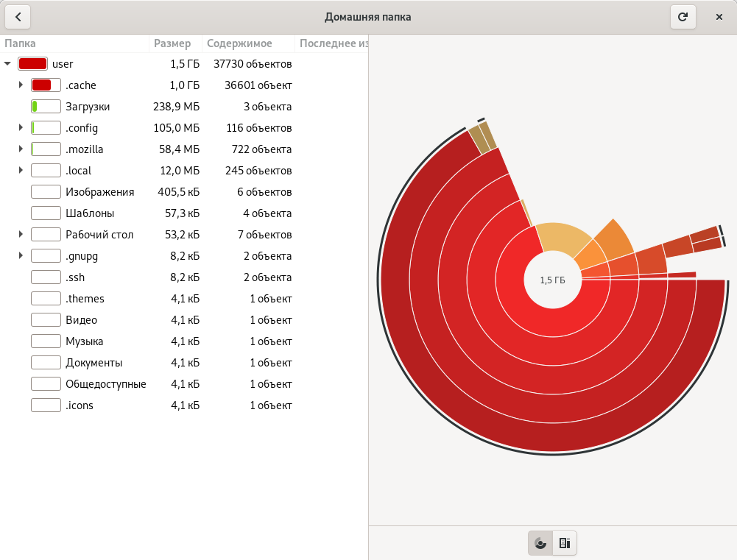Switch to the rings chart view

(x=540, y=543)
